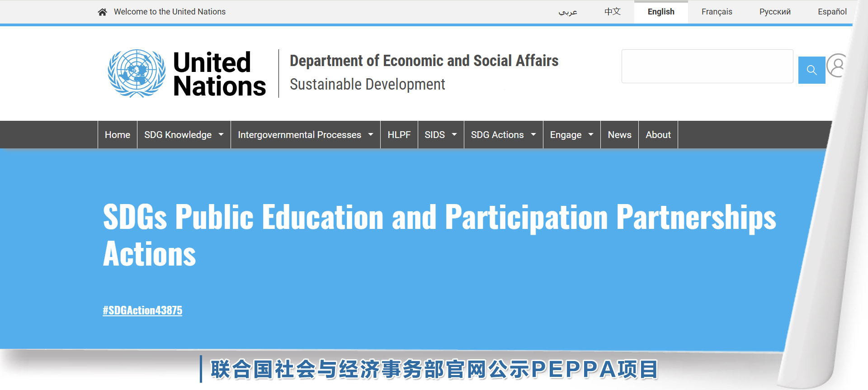
Task: Open the user account profile icon
Action: tap(837, 66)
